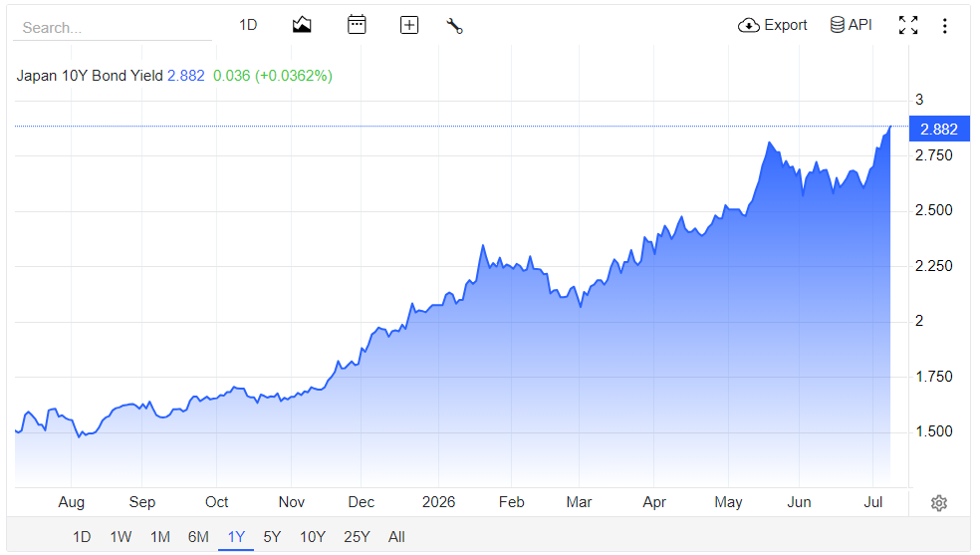The width and height of the screenshot is (980, 555).
Task: Click the Export cloud download button
Action: 773,25
